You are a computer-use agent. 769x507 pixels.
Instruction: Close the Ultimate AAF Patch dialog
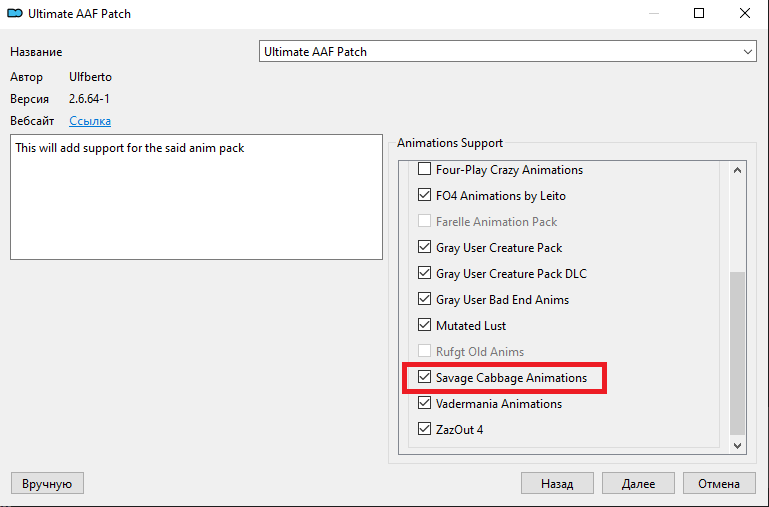pyautogui.click(x=745, y=14)
